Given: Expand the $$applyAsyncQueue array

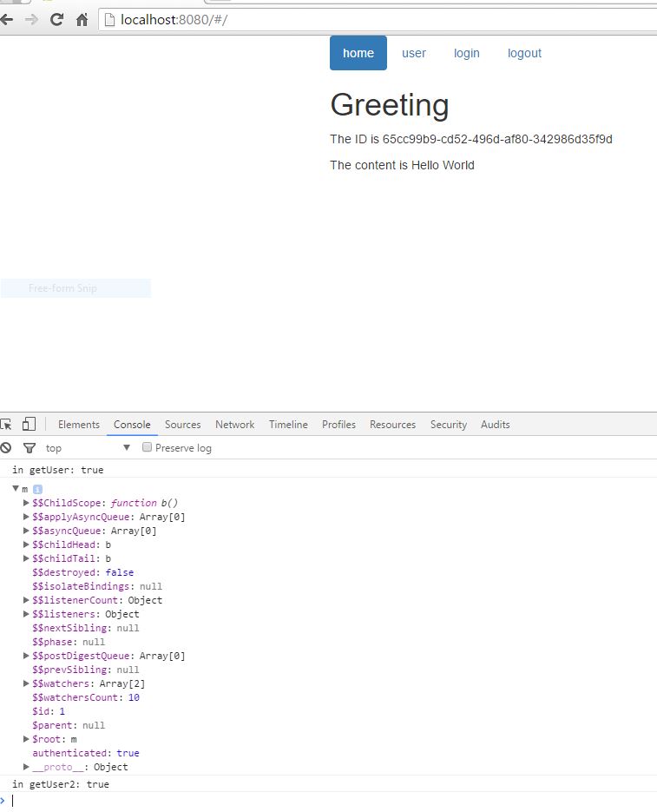Looking at the screenshot, I should pyautogui.click(x=26, y=517).
